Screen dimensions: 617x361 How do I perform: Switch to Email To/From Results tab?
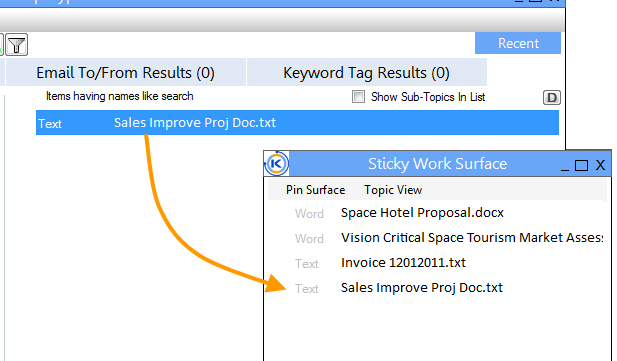coord(126,72)
